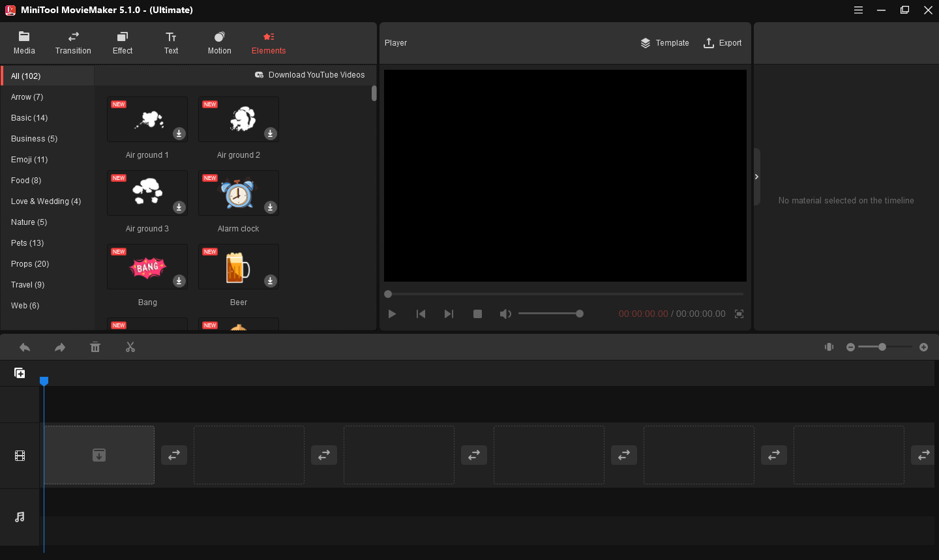This screenshot has width=939, height=560.
Task: Redo the last action
Action: 60,347
